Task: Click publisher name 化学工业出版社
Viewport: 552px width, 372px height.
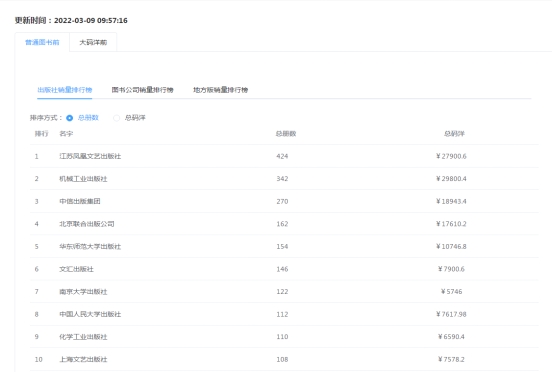Action: [x=83, y=337]
